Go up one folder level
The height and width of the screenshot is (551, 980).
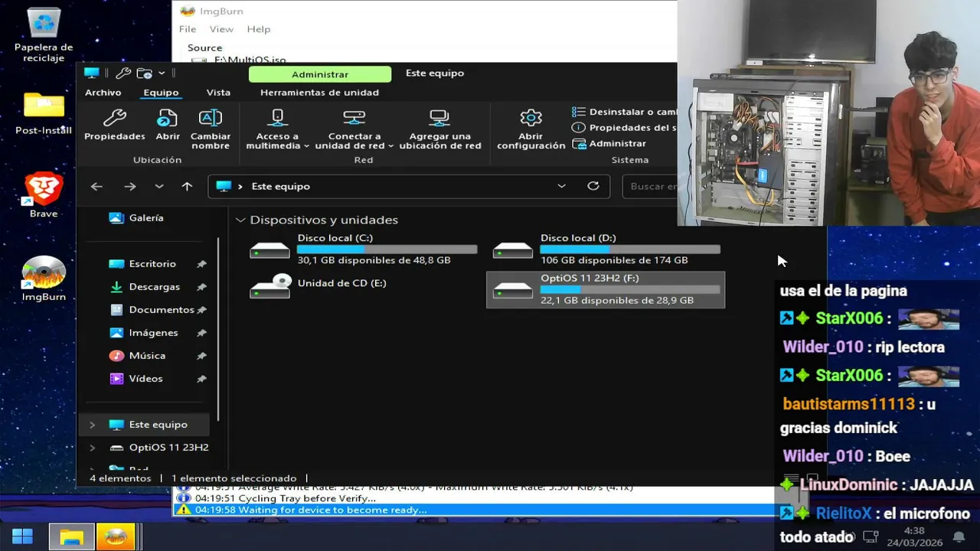pos(187,187)
